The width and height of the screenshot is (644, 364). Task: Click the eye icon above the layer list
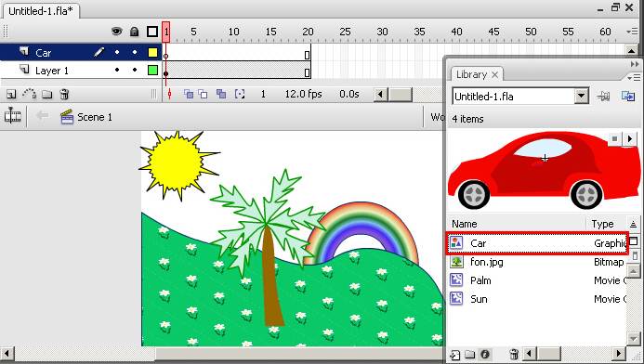coord(117,32)
